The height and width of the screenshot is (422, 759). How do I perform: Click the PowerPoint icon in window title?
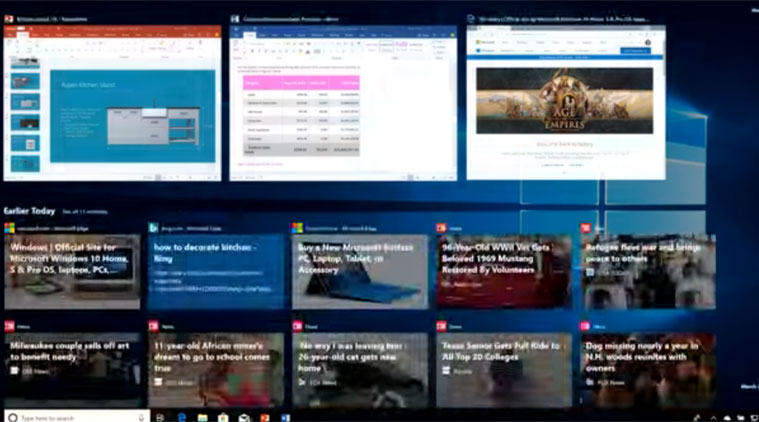[x=9, y=18]
